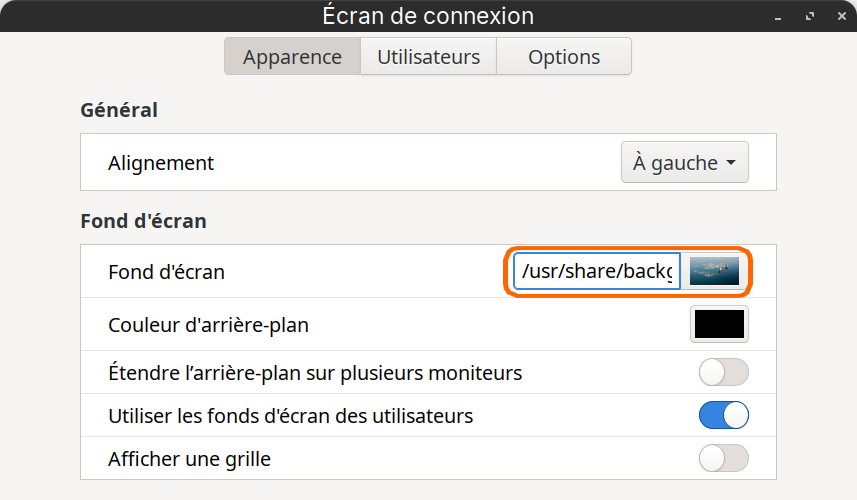Image resolution: width=857 pixels, height=500 pixels.
Task: Click the /usr/share/backgrounds path field
Action: (x=597, y=272)
